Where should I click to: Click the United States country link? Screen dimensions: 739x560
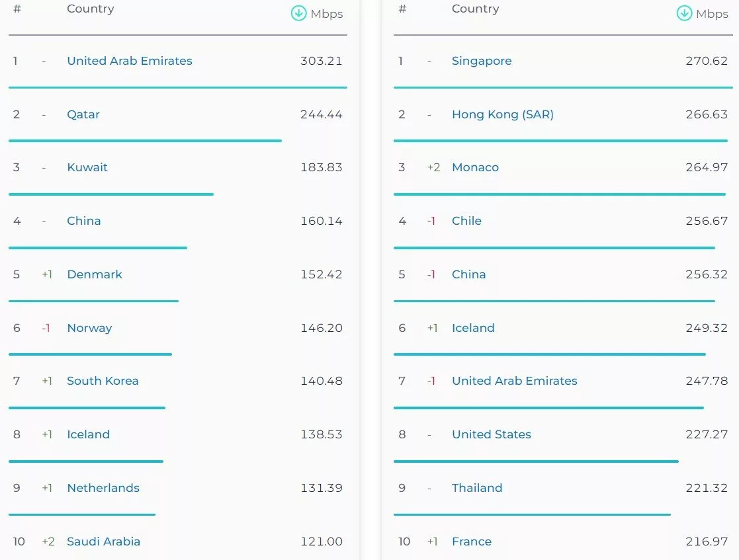click(492, 434)
